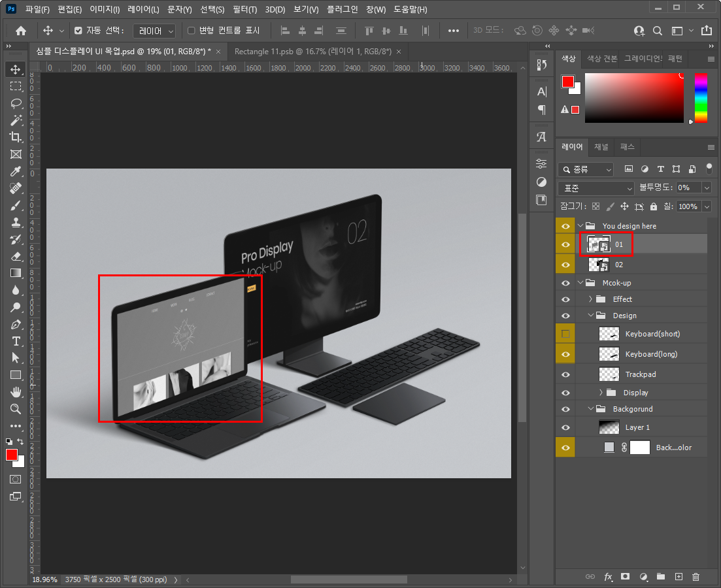Show the Keyboard(short) layer
The height and width of the screenshot is (588, 721).
click(565, 334)
